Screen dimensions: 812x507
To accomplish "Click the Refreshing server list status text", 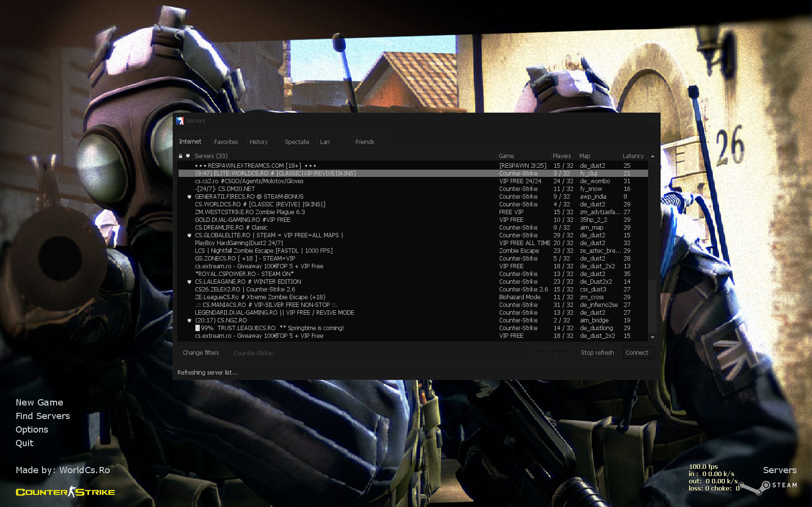I will click(207, 373).
